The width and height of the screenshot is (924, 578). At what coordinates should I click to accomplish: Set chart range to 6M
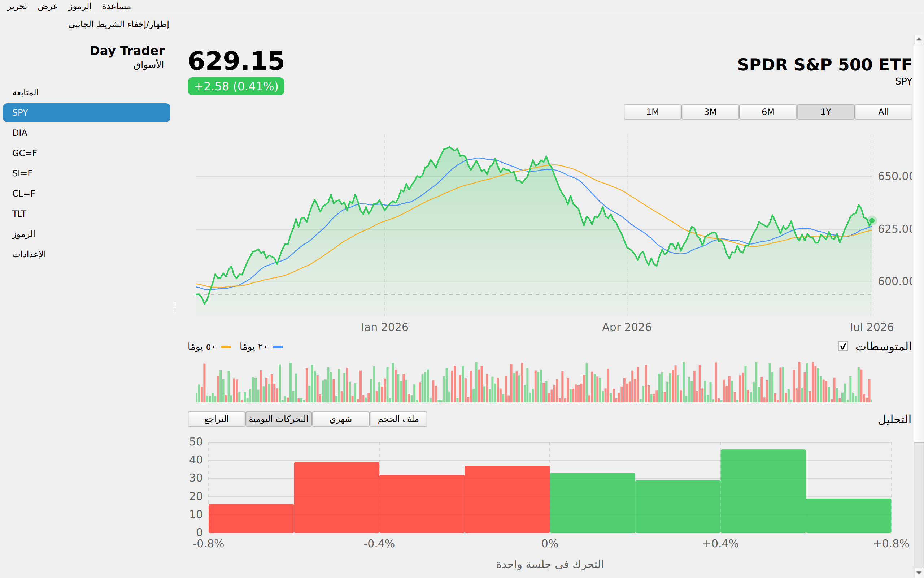coord(768,112)
